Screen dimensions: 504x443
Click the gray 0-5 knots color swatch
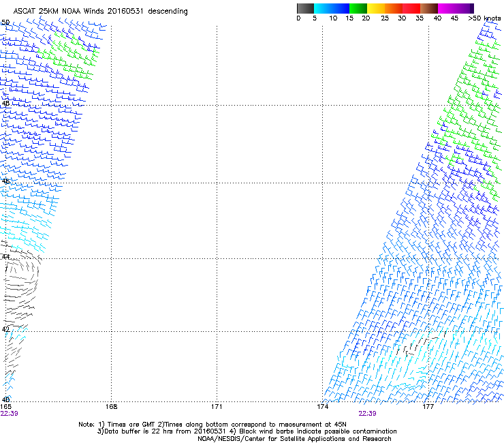305,8
